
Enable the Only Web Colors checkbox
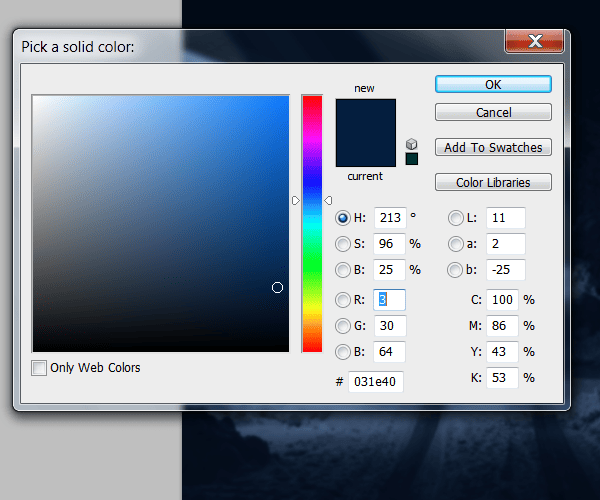[40, 368]
